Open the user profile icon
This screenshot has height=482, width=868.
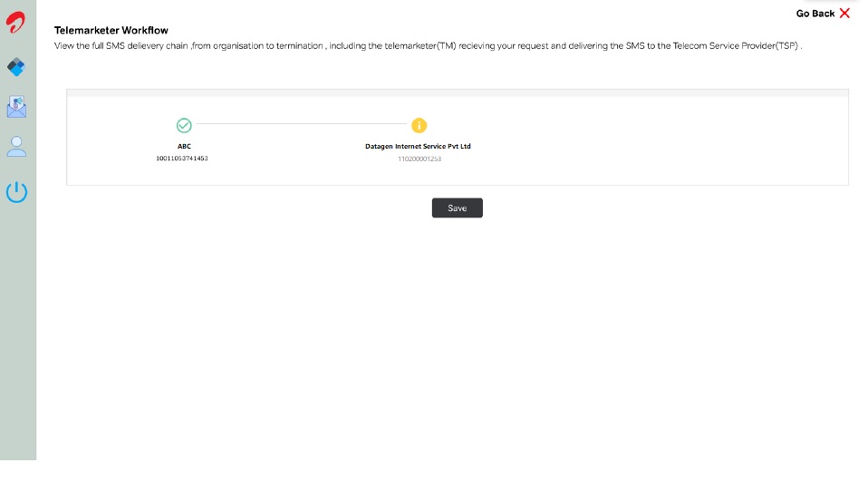(x=16, y=147)
